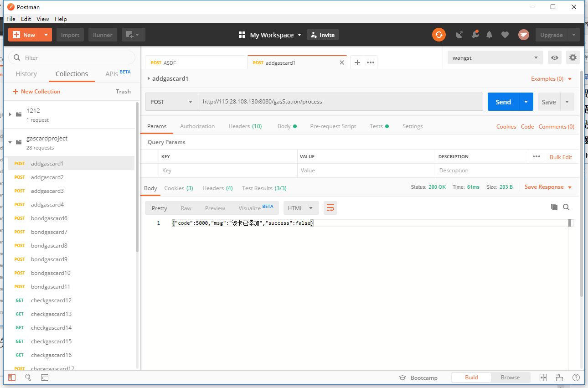Toggle sidebar icon in status bar

pyautogui.click(x=12, y=378)
